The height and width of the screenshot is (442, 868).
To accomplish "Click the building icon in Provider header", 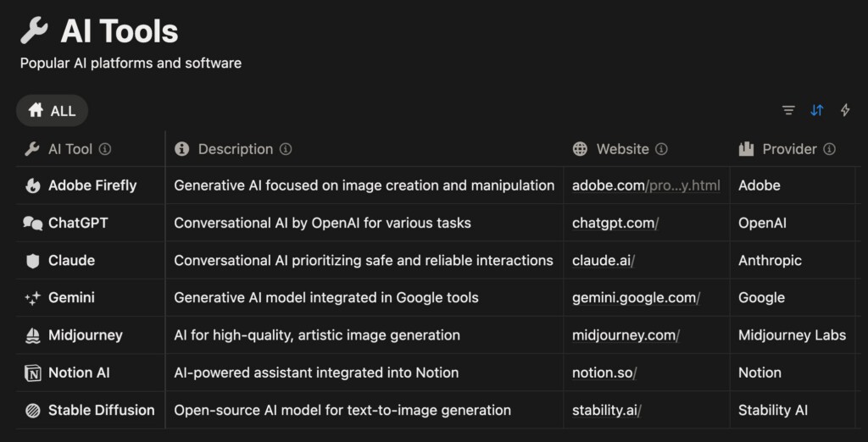I will [x=746, y=149].
